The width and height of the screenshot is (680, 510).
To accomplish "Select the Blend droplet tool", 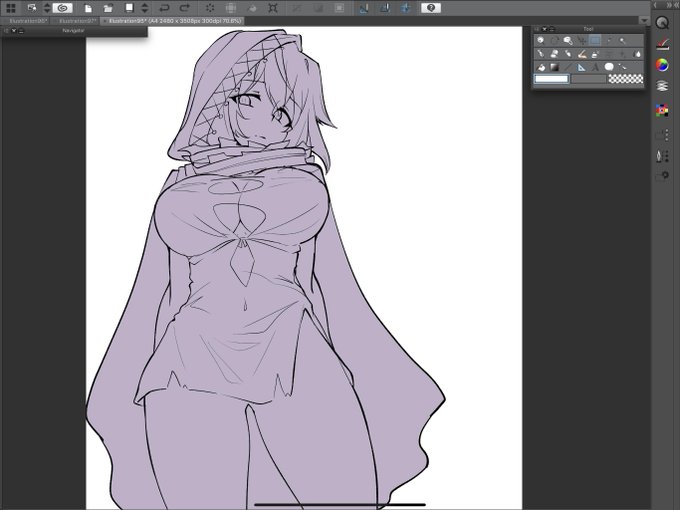I will point(637,54).
